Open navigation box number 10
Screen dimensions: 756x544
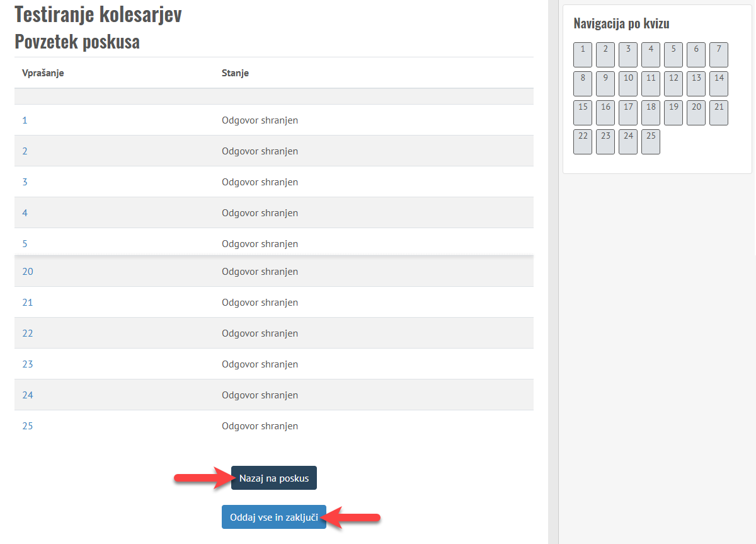click(x=628, y=84)
